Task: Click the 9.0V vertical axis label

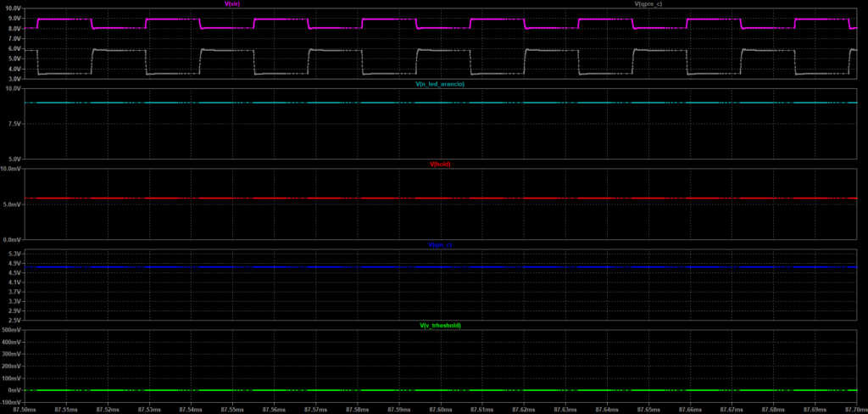Action: click(x=14, y=19)
